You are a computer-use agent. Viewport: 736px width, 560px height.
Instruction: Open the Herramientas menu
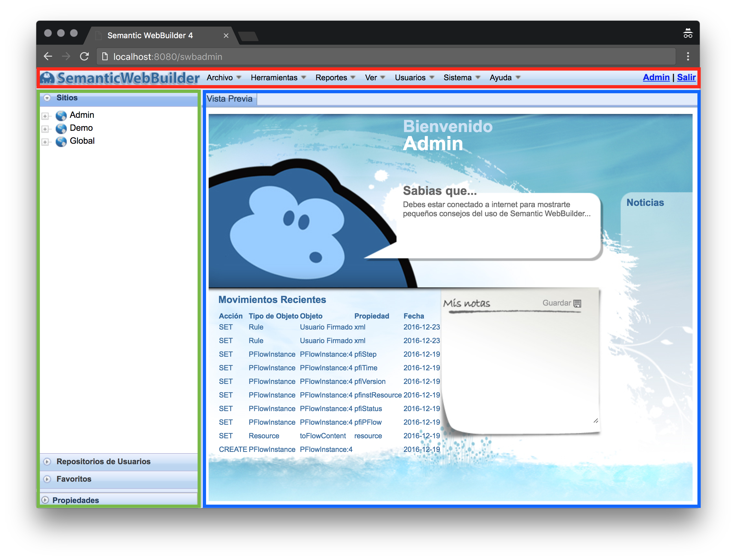[278, 78]
